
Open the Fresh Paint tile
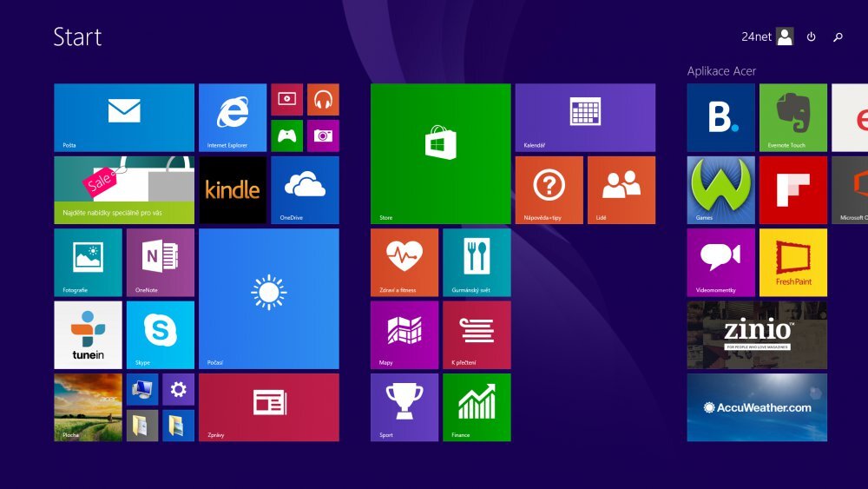[793, 262]
